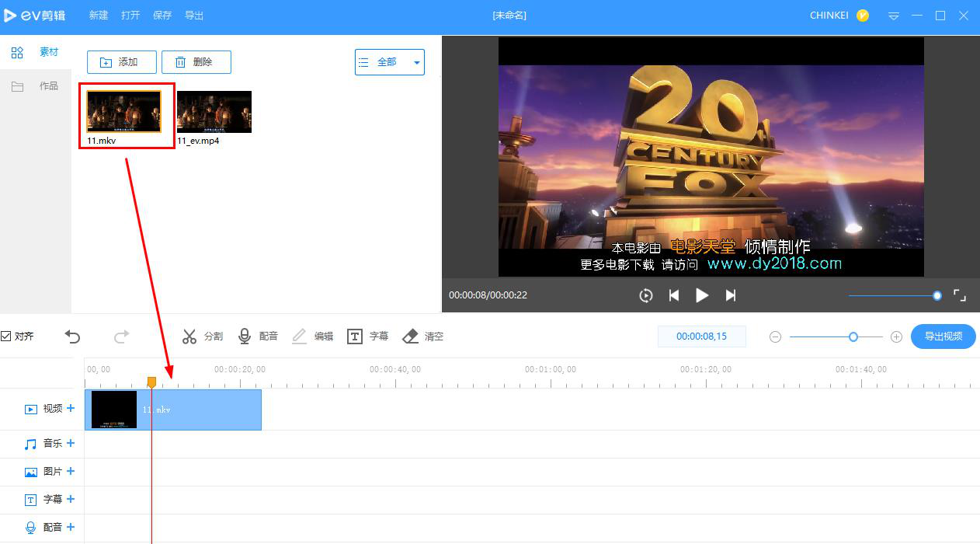Clear the timeline with 清空 tool
The height and width of the screenshot is (544, 980).
click(422, 336)
